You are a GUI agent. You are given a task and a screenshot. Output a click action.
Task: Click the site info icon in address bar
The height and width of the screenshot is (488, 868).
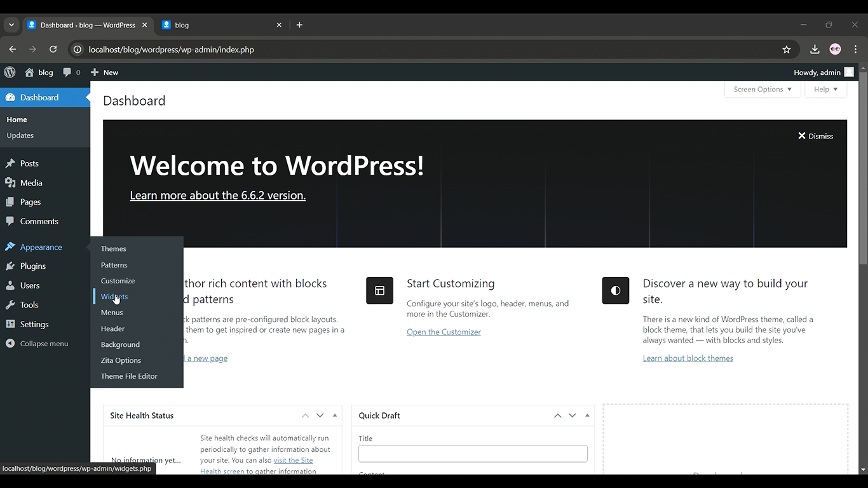[78, 50]
